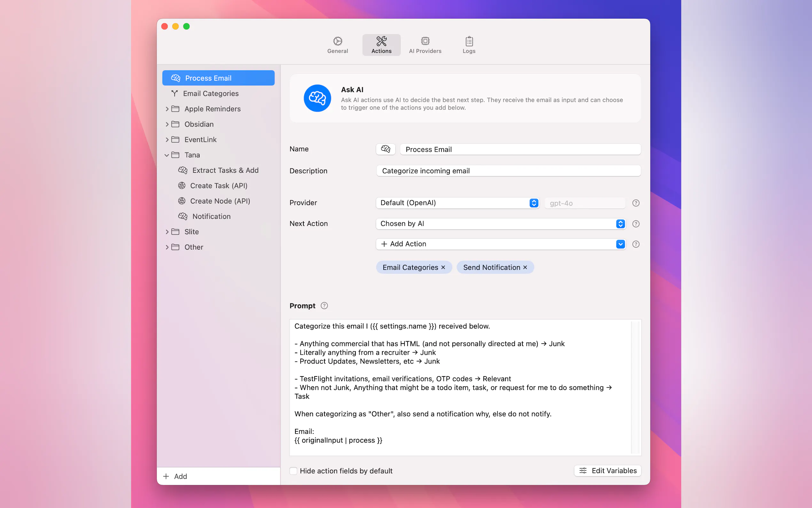Image resolution: width=812 pixels, height=508 pixels.
Task: Enable Hide action fields by default checkbox
Action: point(293,471)
